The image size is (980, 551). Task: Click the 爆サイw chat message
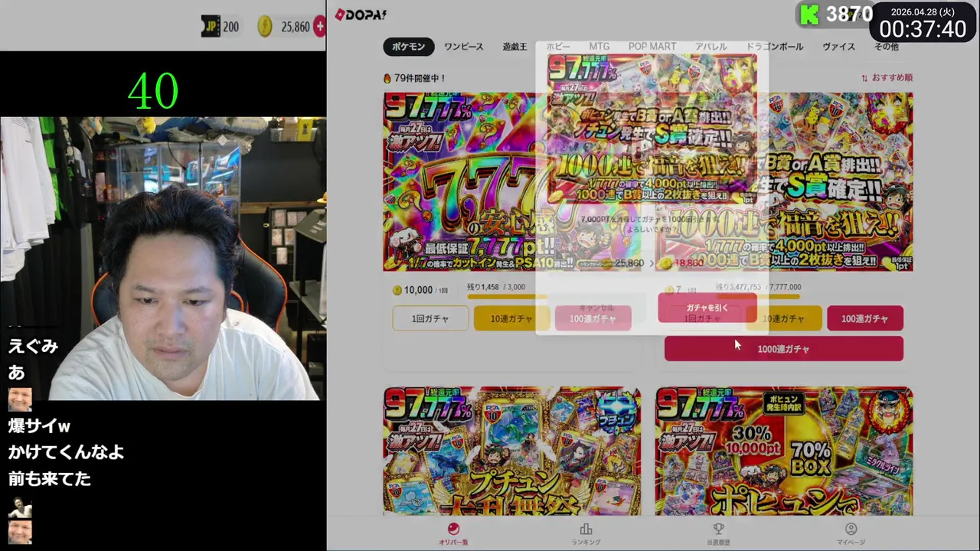point(39,425)
